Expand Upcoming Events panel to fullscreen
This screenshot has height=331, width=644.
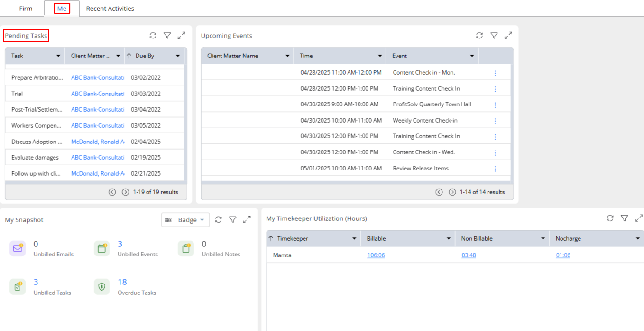point(508,36)
